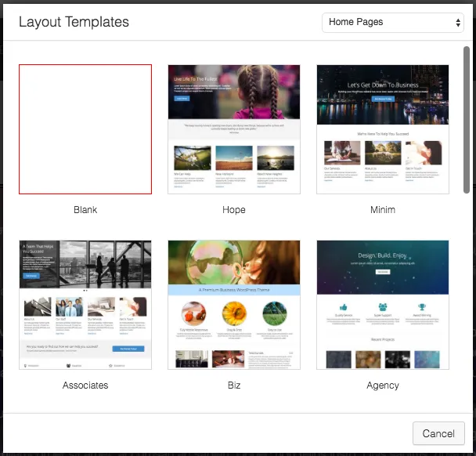Click the thumbs-up icon in Agency preview
Viewport: 476px width, 456px height.
pyautogui.click(x=344, y=306)
